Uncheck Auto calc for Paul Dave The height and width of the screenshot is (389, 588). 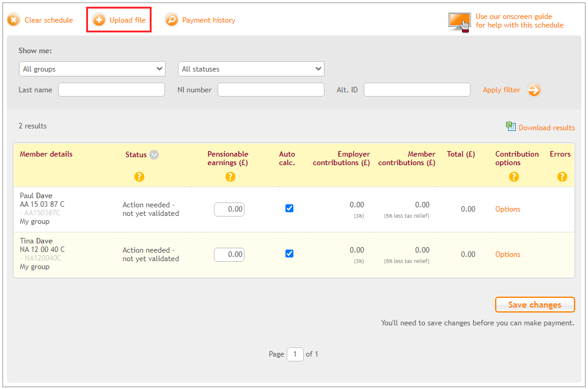pos(289,208)
